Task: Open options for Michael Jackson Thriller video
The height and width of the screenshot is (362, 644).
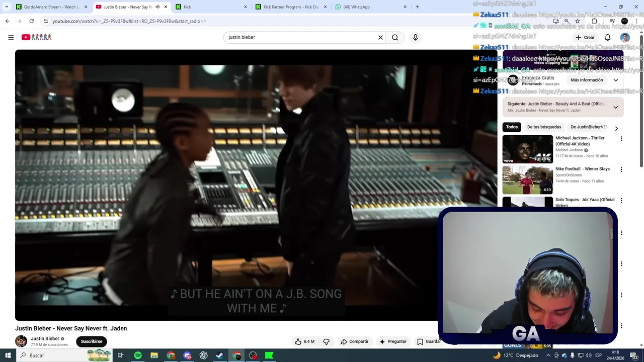Action: click(x=621, y=139)
